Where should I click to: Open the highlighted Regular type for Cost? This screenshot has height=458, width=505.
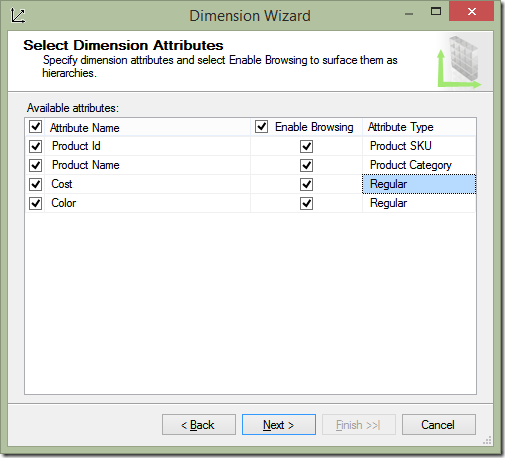tap(419, 184)
